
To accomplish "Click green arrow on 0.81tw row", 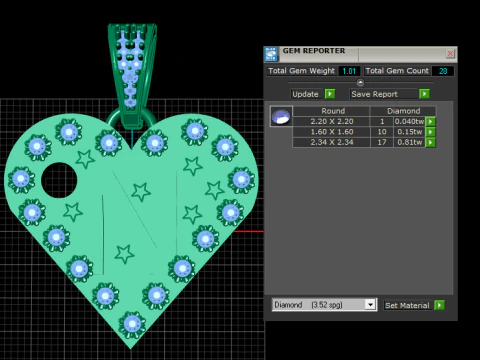I will coord(431,143).
